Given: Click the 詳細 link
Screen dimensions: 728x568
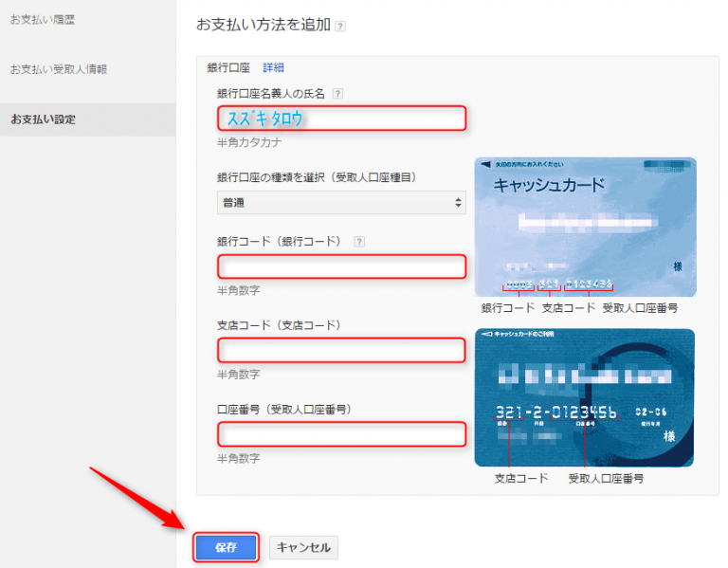Looking at the screenshot, I should pos(273,67).
